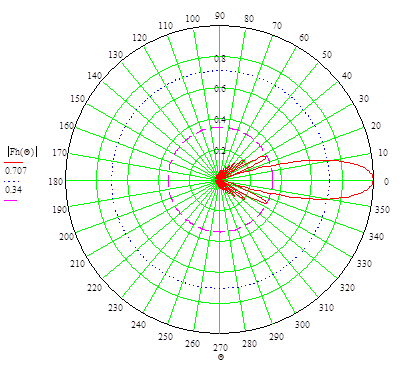This screenshot has height=376, width=417.
Task: Click the 130 degree angle label
Action: tap(115, 54)
